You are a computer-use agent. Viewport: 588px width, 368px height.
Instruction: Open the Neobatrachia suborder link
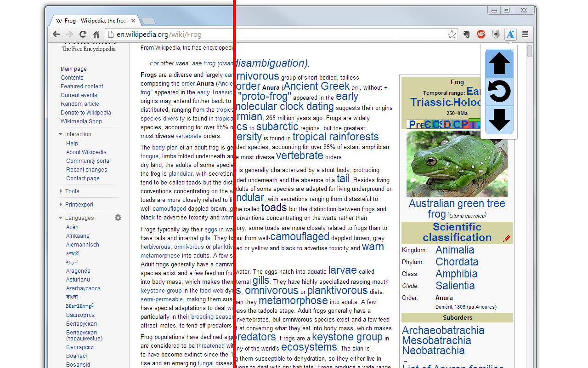point(433,351)
